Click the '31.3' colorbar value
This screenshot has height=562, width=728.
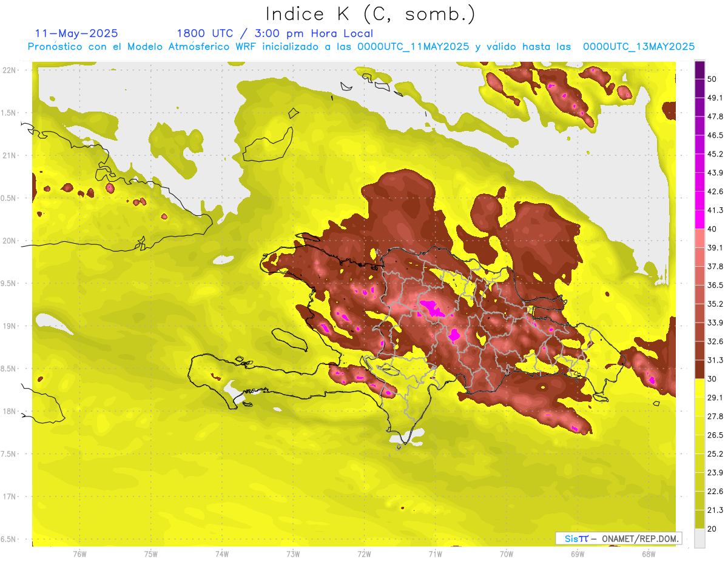click(715, 360)
